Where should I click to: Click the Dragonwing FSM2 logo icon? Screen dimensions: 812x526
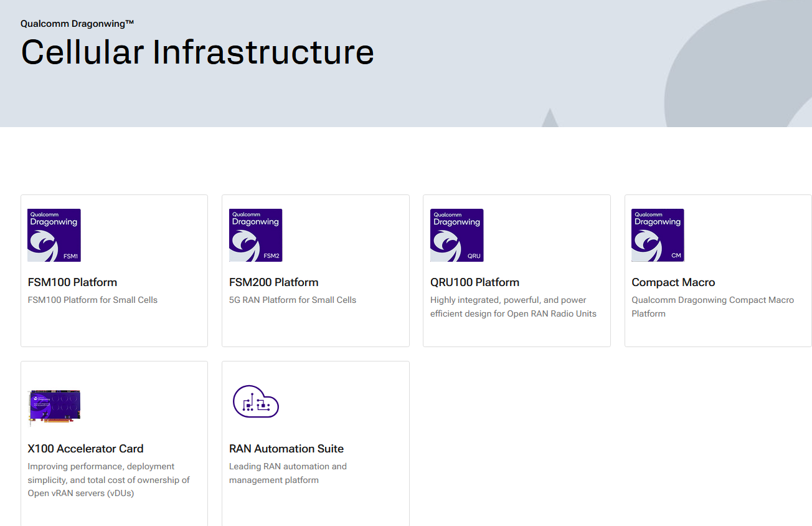pyautogui.click(x=255, y=235)
